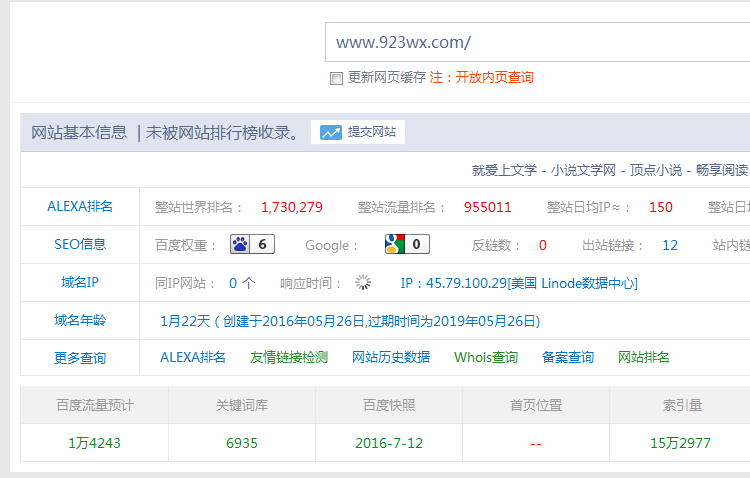This screenshot has width=750, height=478.
Task: Go to the Whois查询 link
Action: point(486,357)
